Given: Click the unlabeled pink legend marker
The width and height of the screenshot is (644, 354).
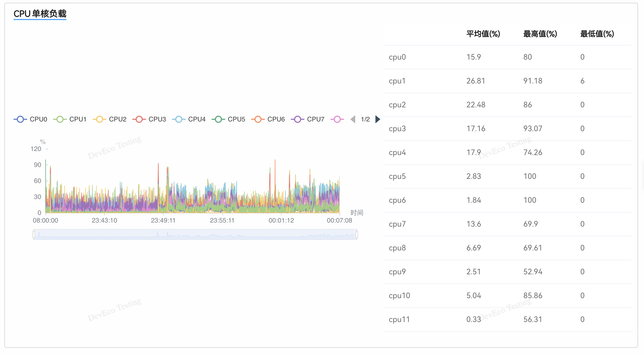Looking at the screenshot, I should (337, 119).
